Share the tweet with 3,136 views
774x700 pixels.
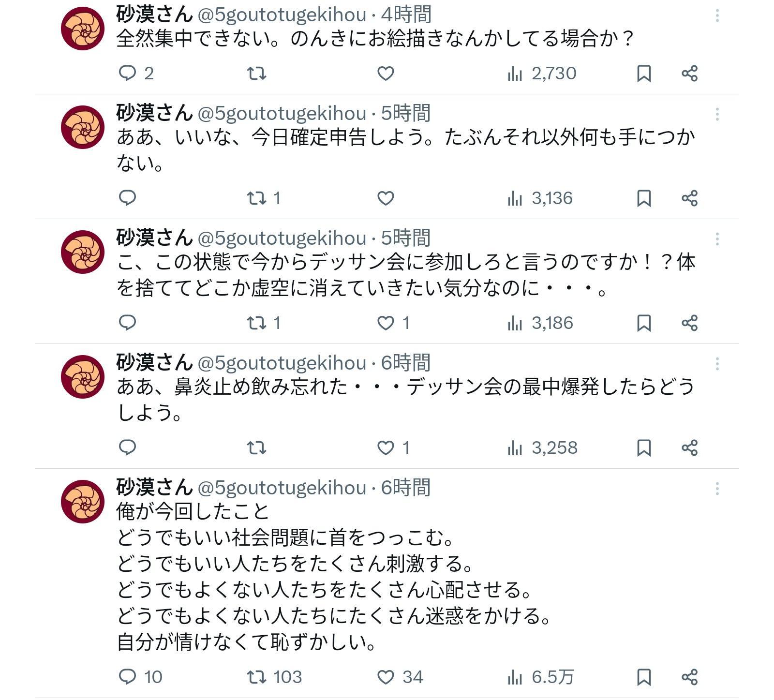pyautogui.click(x=689, y=198)
